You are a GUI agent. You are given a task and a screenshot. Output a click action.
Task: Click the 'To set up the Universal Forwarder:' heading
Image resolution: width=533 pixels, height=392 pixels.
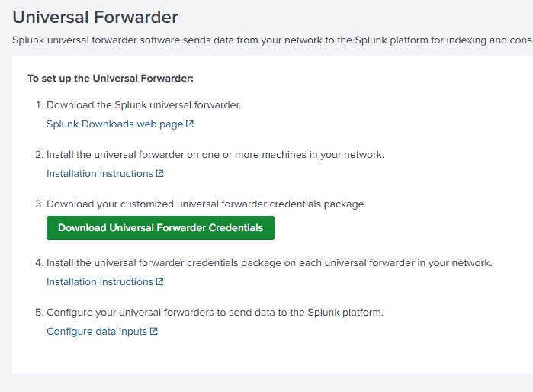tap(111, 79)
